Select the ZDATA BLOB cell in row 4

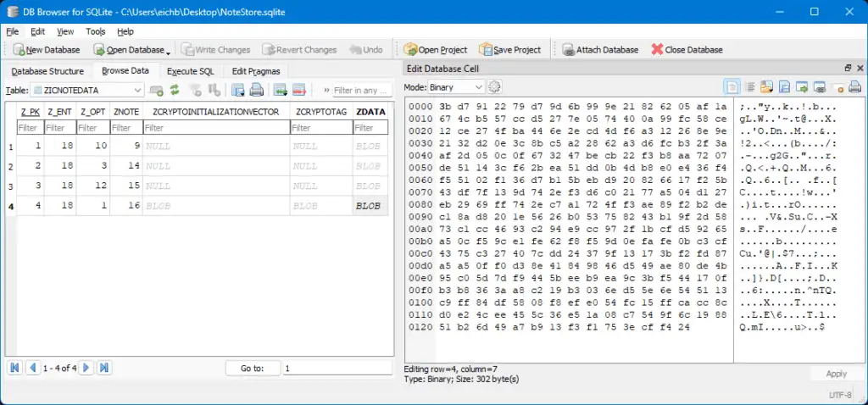tap(370, 206)
